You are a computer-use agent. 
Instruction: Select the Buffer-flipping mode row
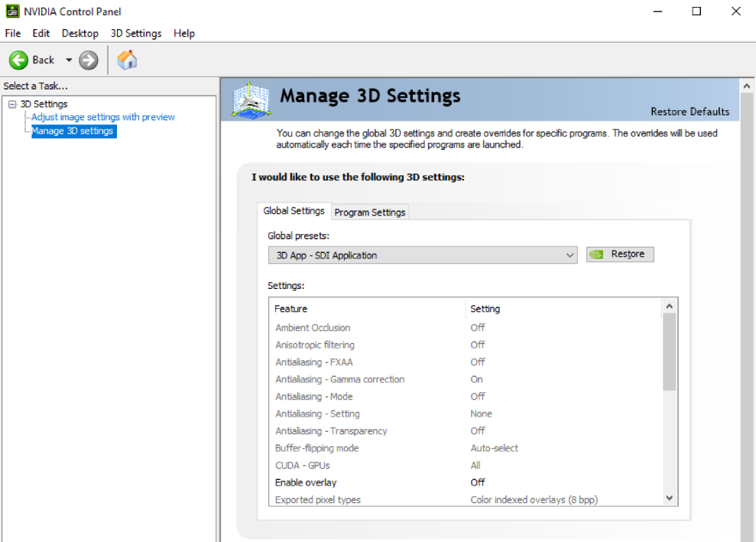(466, 449)
